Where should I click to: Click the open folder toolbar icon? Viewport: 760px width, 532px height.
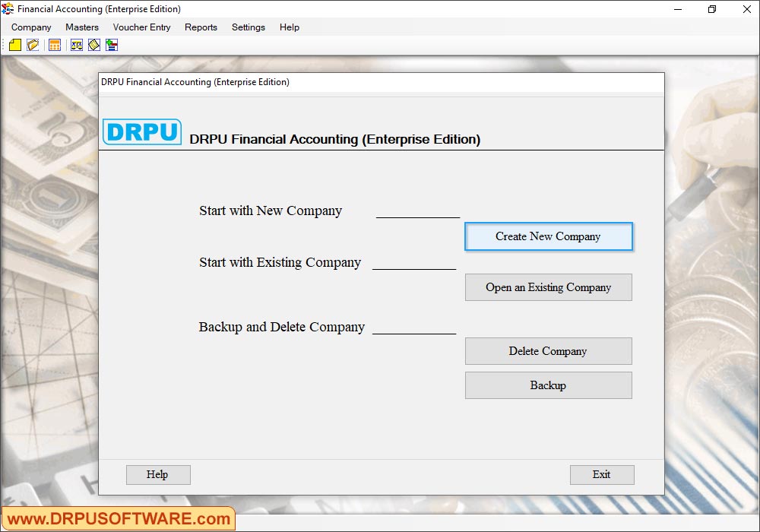pyautogui.click(x=33, y=46)
